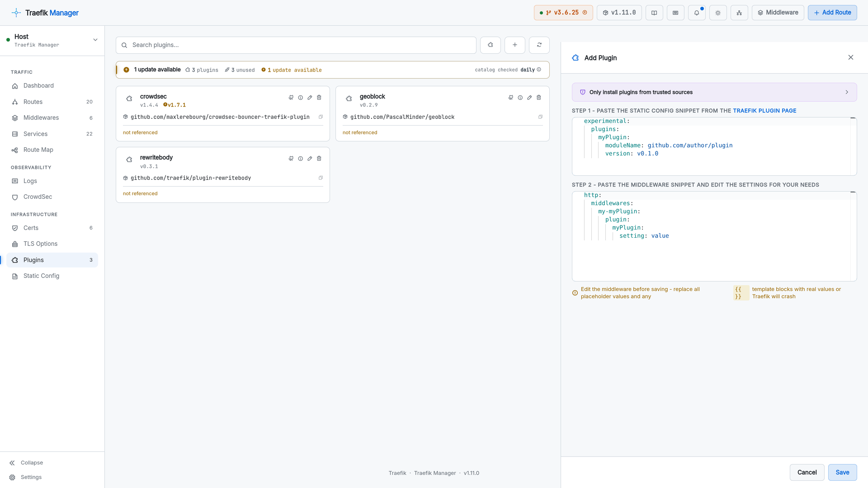Click the footer 'Traefik Manager' text

[x=435, y=473]
